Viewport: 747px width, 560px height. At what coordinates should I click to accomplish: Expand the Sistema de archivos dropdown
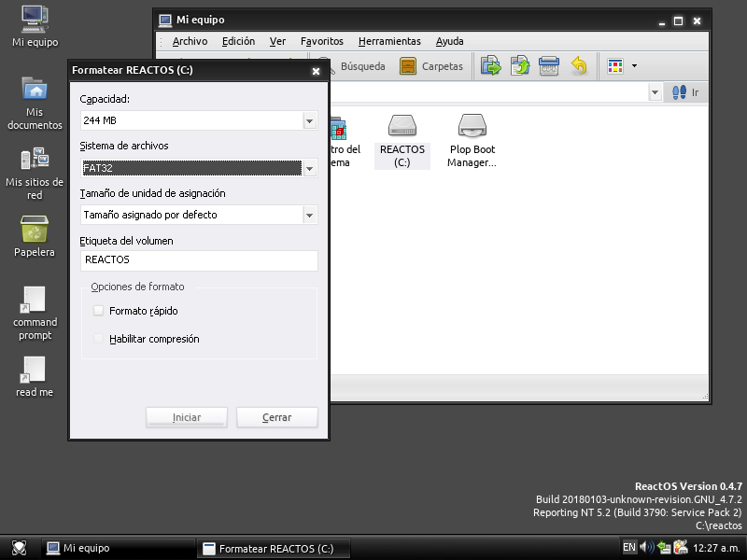pos(309,169)
